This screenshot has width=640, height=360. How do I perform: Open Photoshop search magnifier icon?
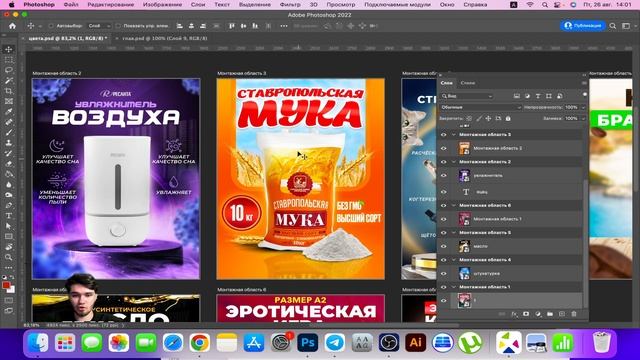click(x=613, y=26)
